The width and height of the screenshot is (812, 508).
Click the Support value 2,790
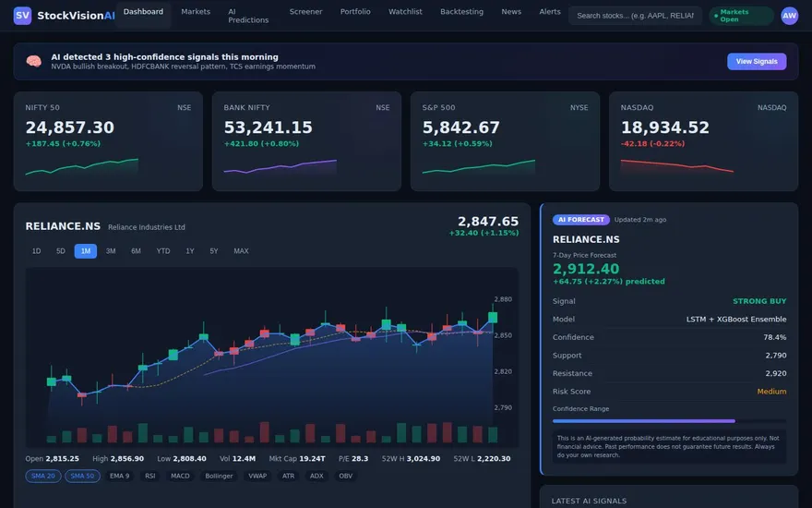coord(776,356)
